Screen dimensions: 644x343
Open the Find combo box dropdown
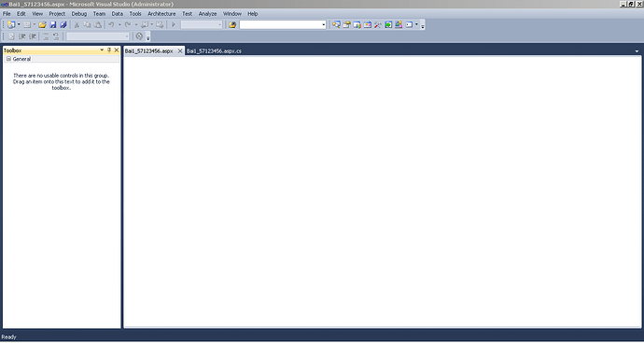324,25
